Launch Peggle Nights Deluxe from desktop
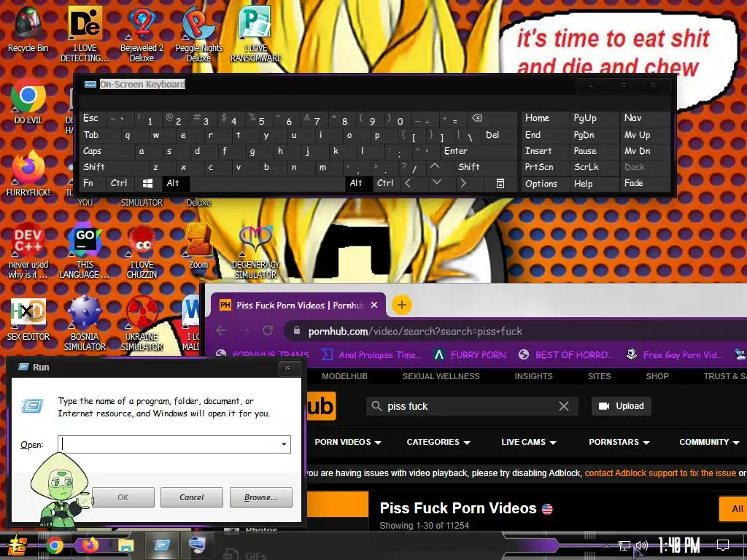 coord(198,34)
